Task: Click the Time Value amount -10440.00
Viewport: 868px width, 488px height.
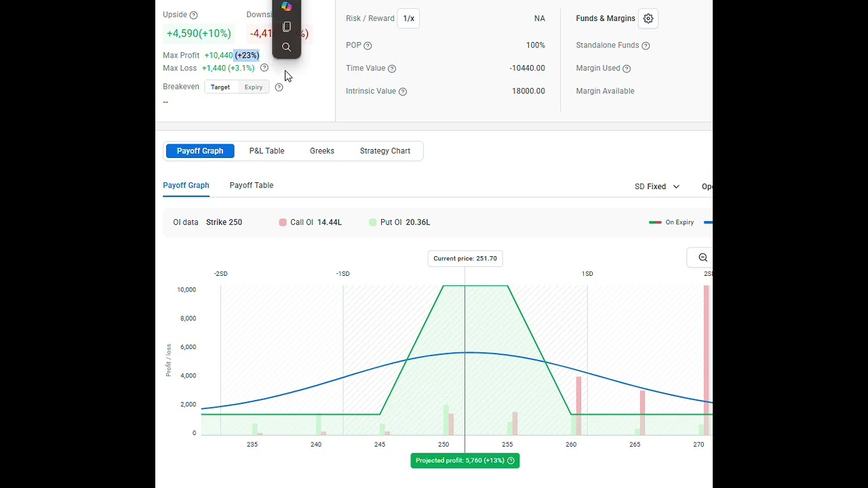Action: click(x=528, y=68)
